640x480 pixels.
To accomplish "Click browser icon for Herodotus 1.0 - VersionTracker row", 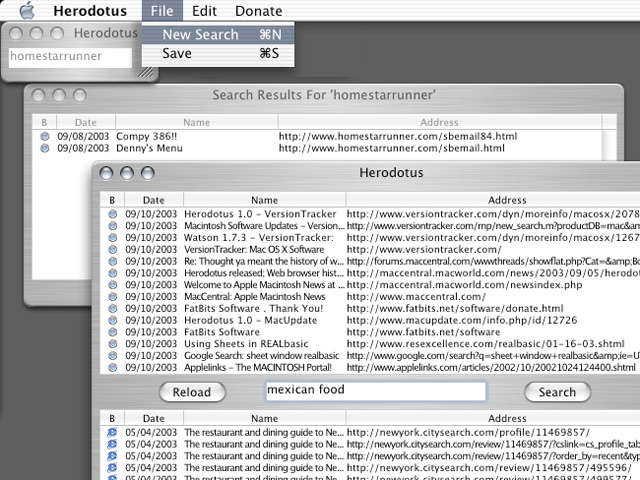I will tap(113, 214).
